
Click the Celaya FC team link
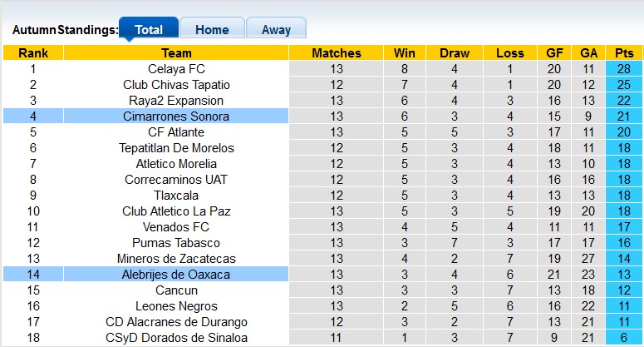[176, 69]
